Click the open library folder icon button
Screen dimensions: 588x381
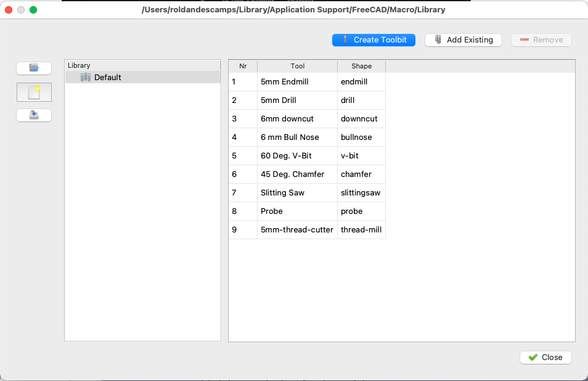(34, 68)
